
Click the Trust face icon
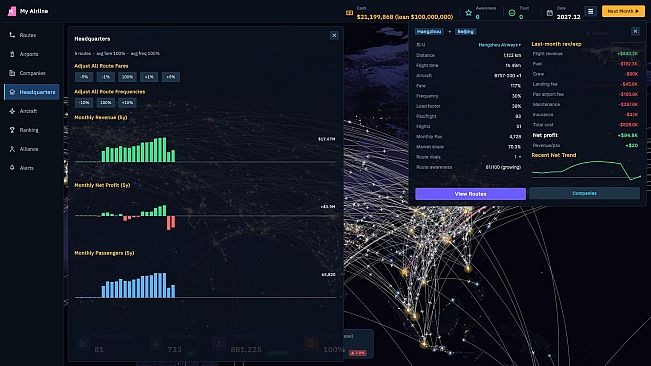point(512,13)
